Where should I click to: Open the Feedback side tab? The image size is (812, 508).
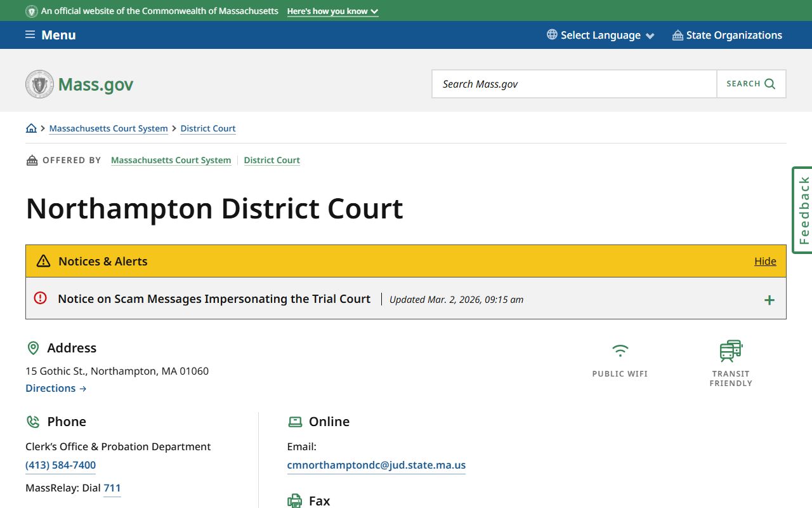802,210
